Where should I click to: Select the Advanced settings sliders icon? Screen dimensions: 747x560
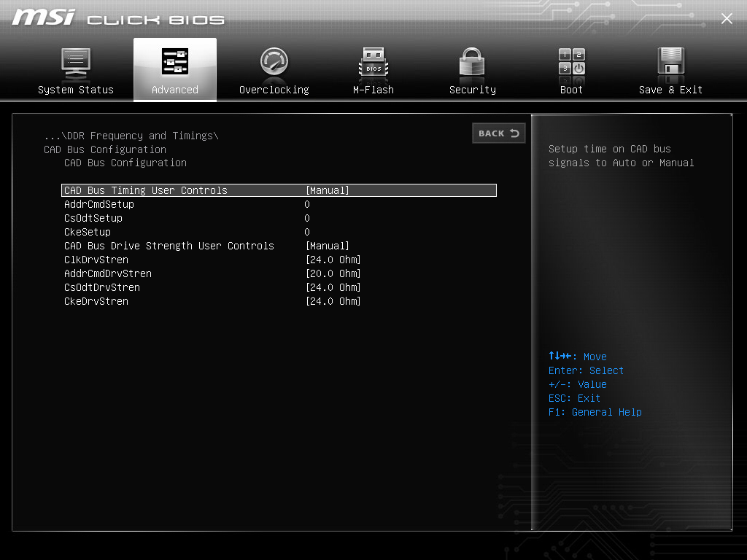tap(175, 61)
